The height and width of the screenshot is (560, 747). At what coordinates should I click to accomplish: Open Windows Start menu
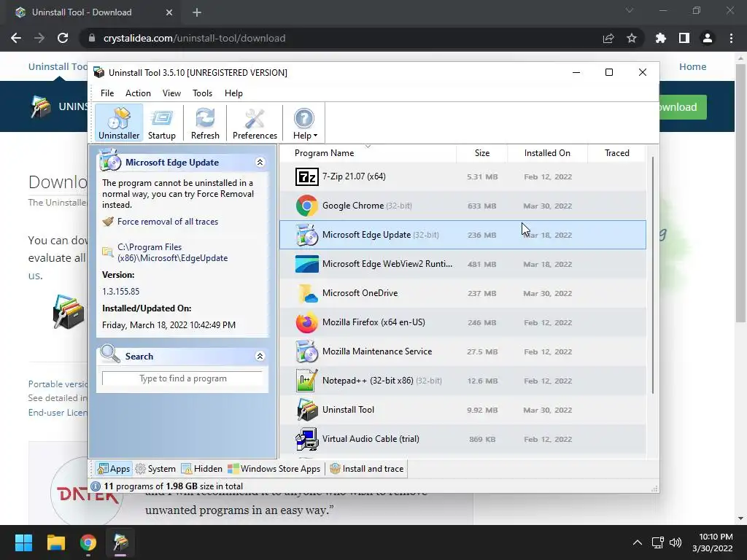tap(23, 542)
